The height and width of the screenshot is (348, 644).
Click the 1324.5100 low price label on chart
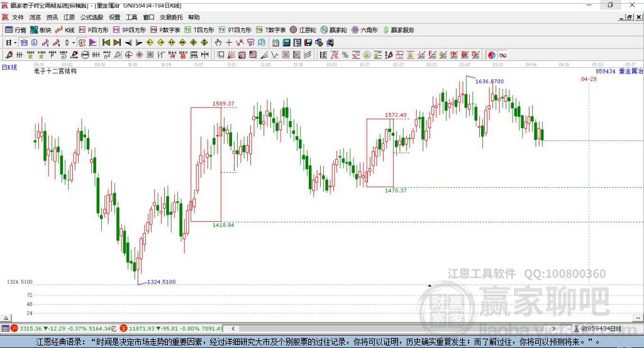(x=162, y=281)
